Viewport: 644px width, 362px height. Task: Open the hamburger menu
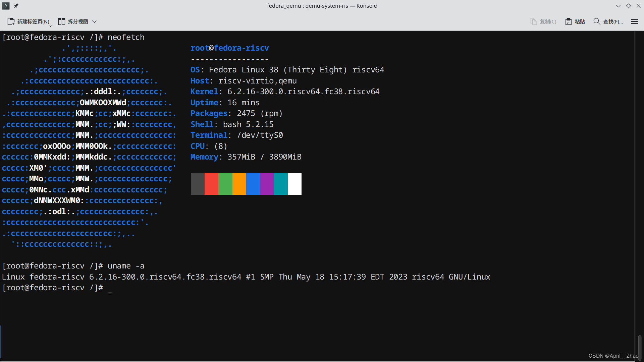click(634, 21)
